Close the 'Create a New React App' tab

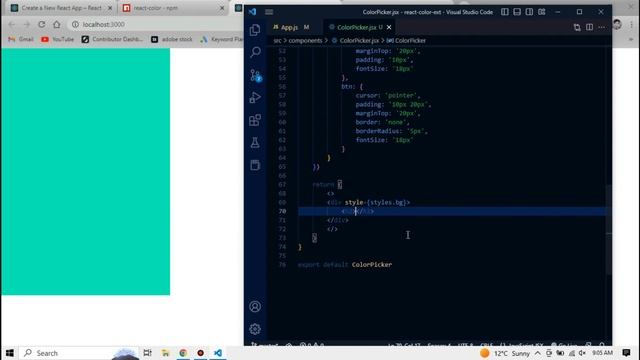click(110, 8)
